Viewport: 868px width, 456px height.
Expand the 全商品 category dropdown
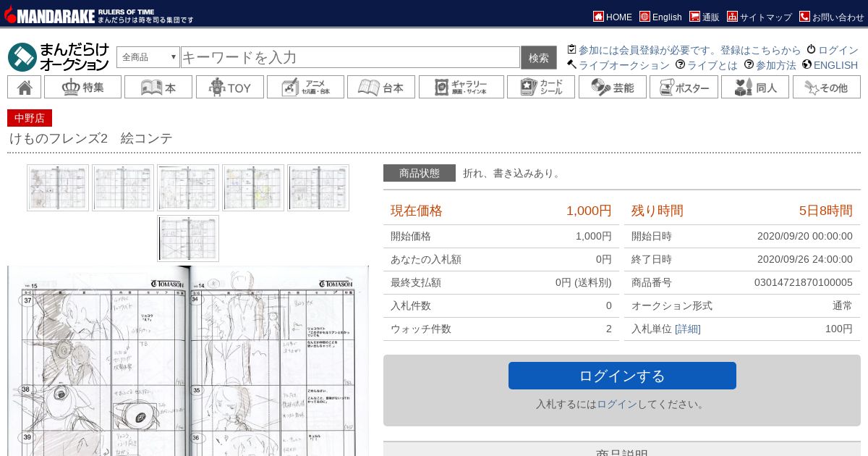tap(148, 57)
